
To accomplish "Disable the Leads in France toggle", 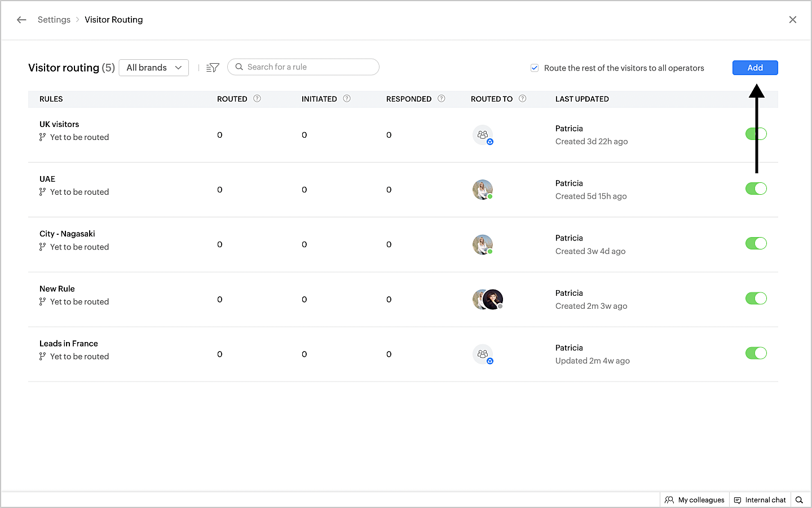I will [756, 353].
